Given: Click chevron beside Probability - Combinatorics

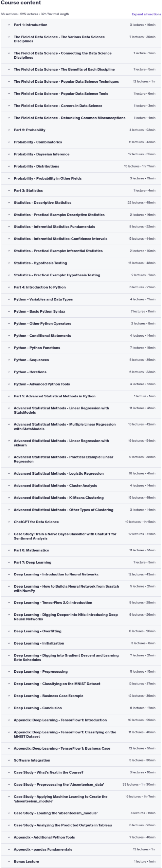Looking at the screenshot, I should coord(9,142).
